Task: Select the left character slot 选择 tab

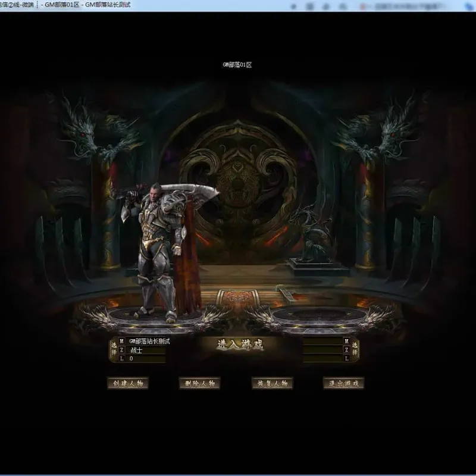Action: (114, 349)
